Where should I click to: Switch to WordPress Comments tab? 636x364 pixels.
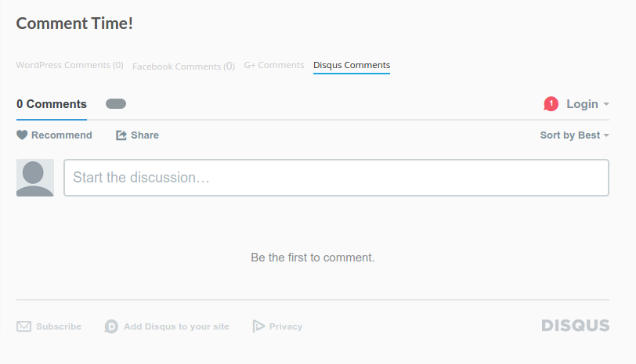pos(70,65)
